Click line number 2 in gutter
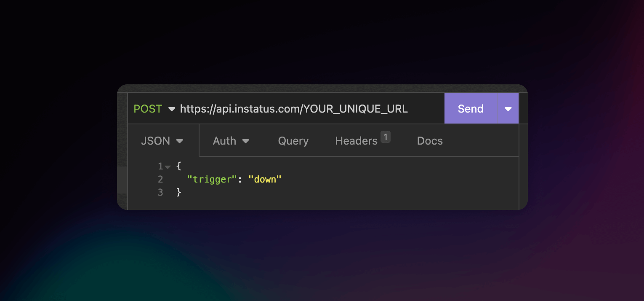The width and height of the screenshot is (644, 301). coord(160,179)
